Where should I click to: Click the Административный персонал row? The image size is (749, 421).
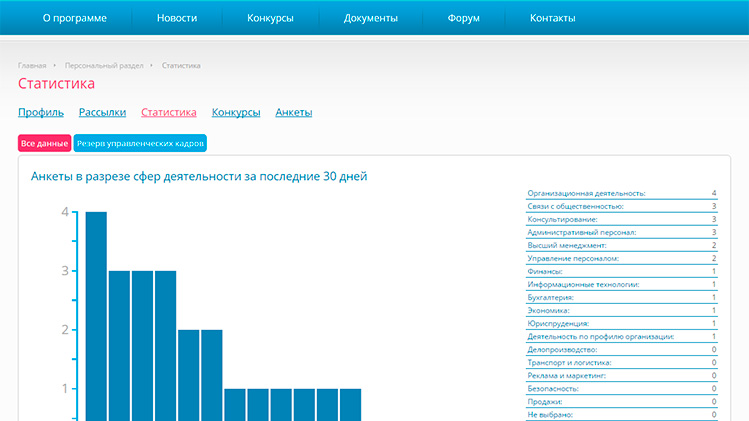[621, 232]
